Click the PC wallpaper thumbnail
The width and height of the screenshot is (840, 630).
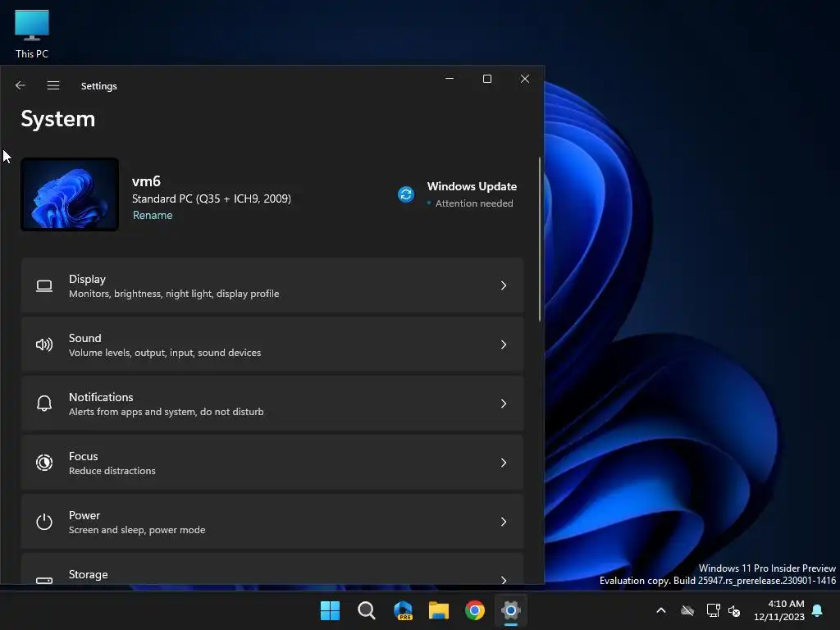click(x=70, y=194)
